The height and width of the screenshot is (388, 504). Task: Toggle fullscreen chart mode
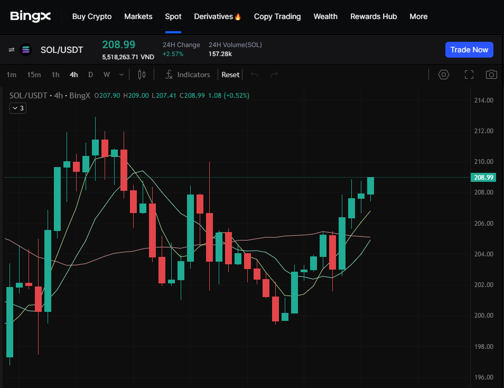click(469, 75)
